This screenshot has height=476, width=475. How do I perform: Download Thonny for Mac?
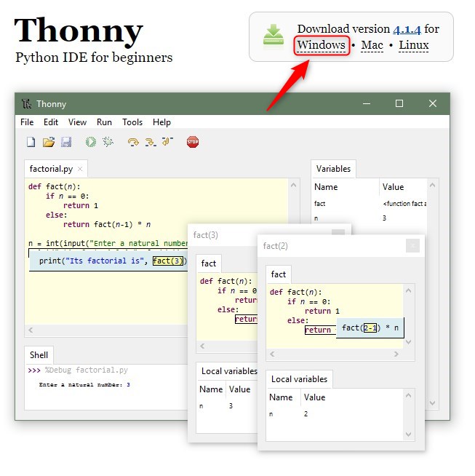coord(372,45)
